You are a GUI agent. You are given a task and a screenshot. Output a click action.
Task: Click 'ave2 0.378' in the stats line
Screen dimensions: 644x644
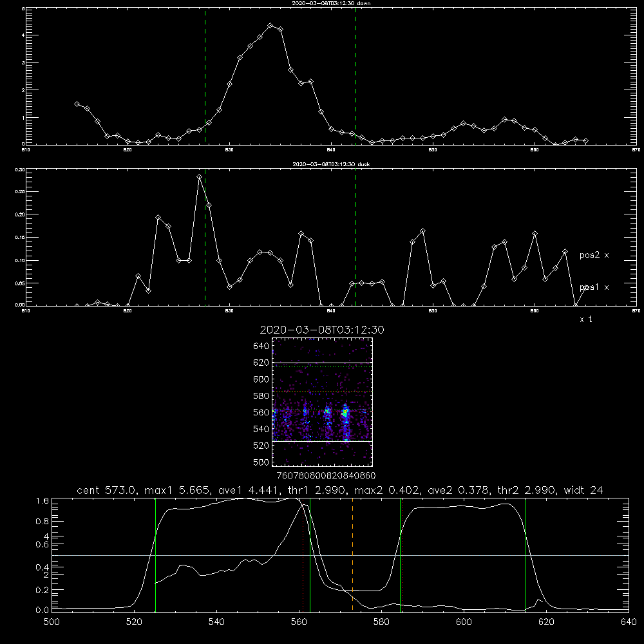coord(459,490)
